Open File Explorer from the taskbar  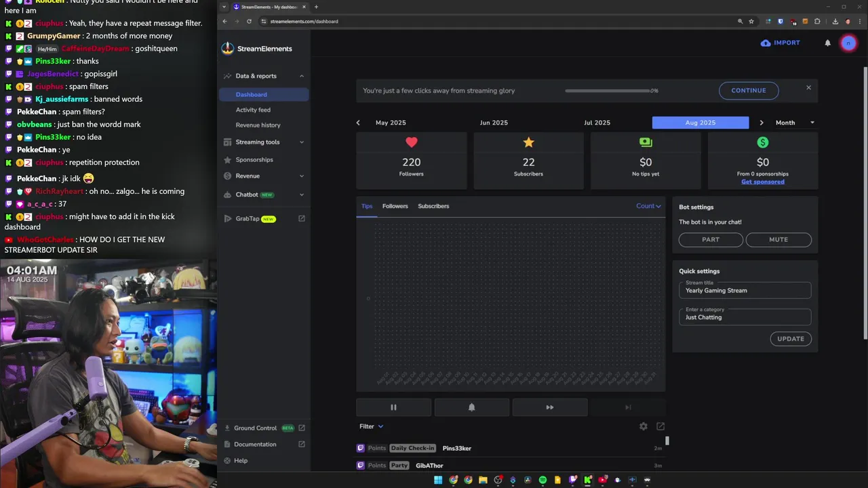[x=483, y=480]
